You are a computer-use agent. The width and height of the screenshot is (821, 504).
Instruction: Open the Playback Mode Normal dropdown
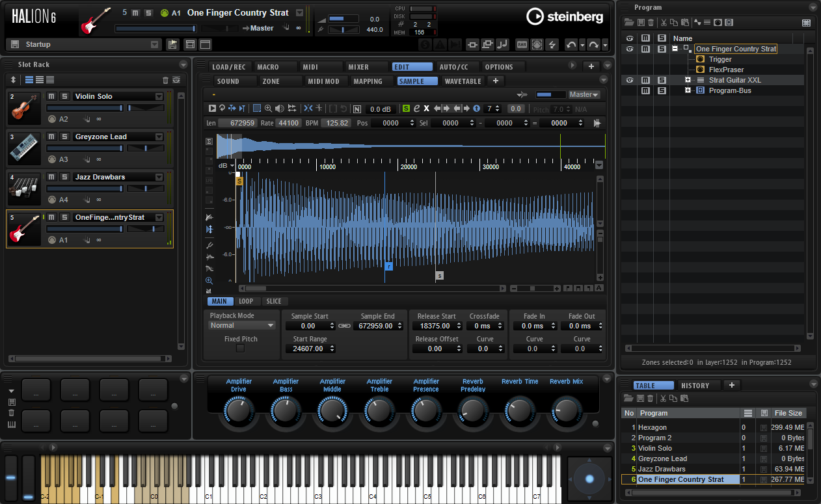[x=242, y=325]
